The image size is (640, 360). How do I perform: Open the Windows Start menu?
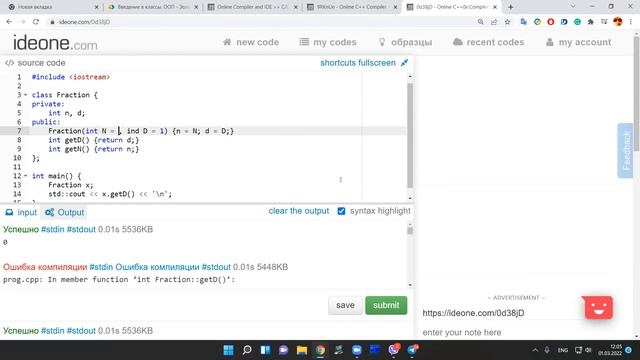coord(229,350)
